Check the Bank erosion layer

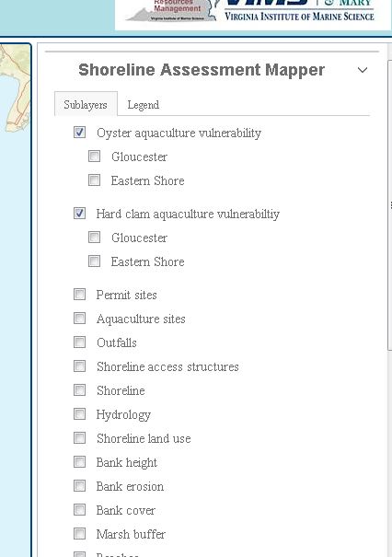pos(79,486)
